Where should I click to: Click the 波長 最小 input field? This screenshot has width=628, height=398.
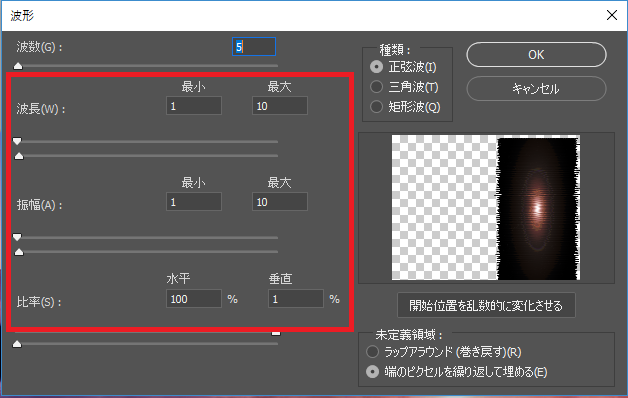(x=194, y=106)
